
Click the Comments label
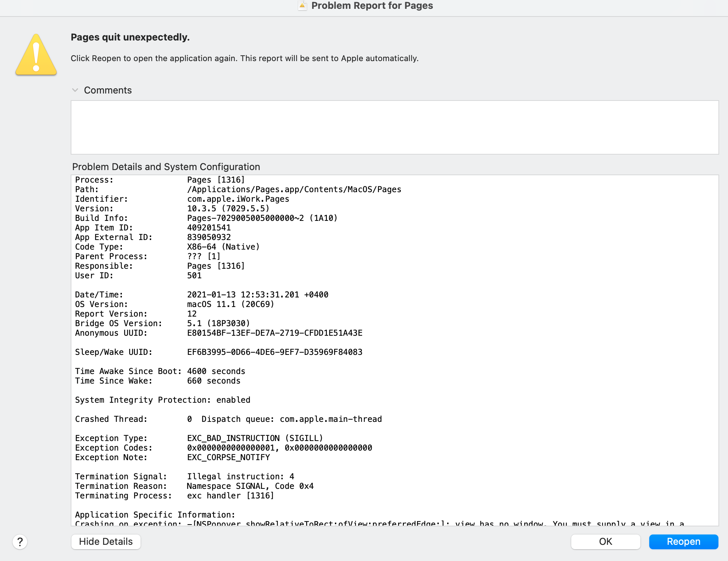click(x=107, y=90)
